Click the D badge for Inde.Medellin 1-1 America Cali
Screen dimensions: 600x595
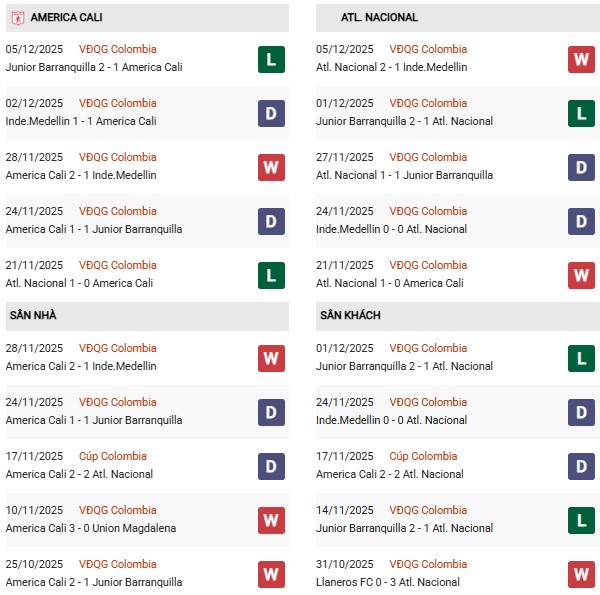click(x=271, y=113)
